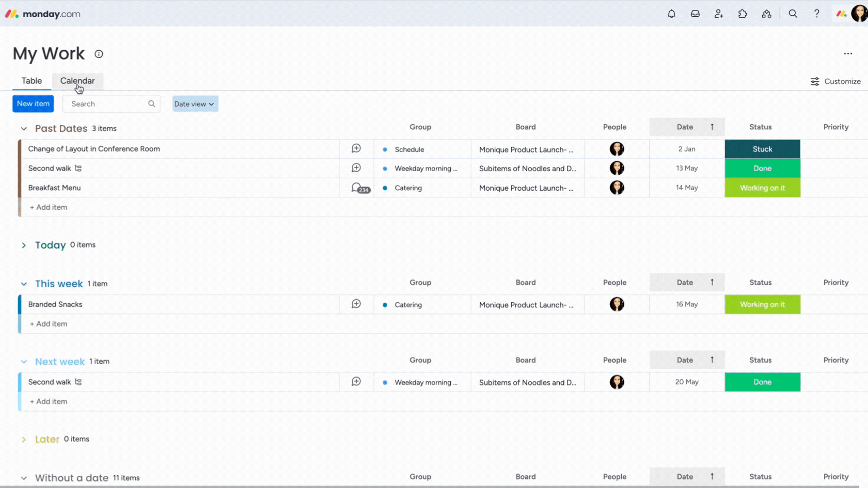Click the subitems icon next to Second walk

[x=78, y=168]
